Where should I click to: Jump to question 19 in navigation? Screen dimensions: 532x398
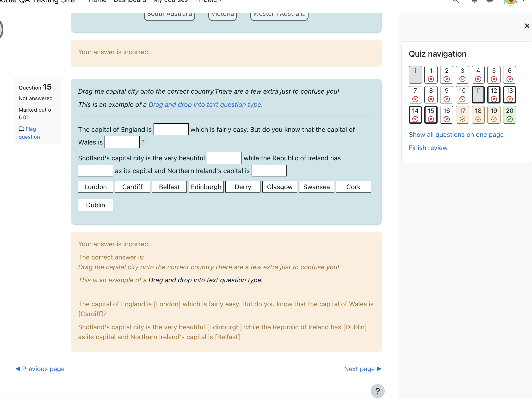pyautogui.click(x=494, y=115)
